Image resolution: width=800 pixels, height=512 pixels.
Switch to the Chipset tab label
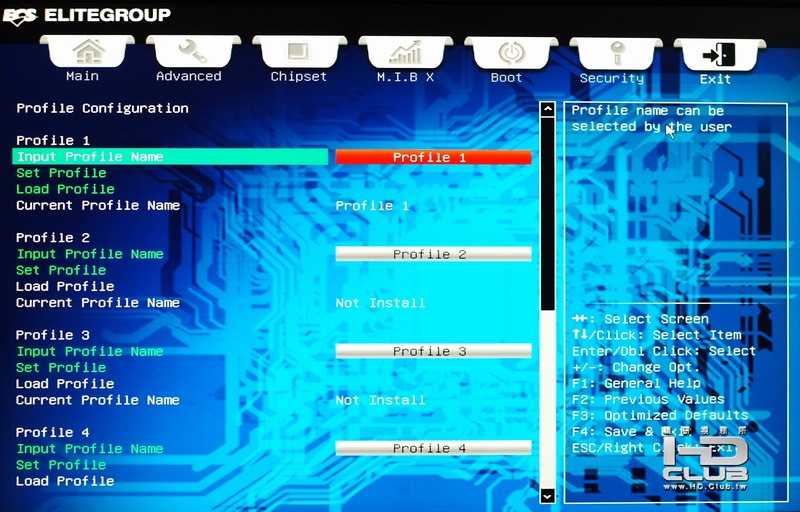[298, 77]
